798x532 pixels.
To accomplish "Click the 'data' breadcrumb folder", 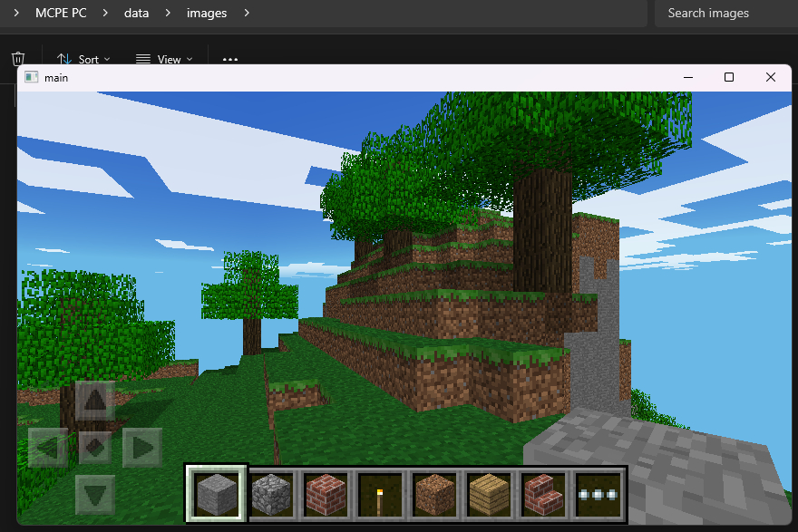I will (x=137, y=13).
